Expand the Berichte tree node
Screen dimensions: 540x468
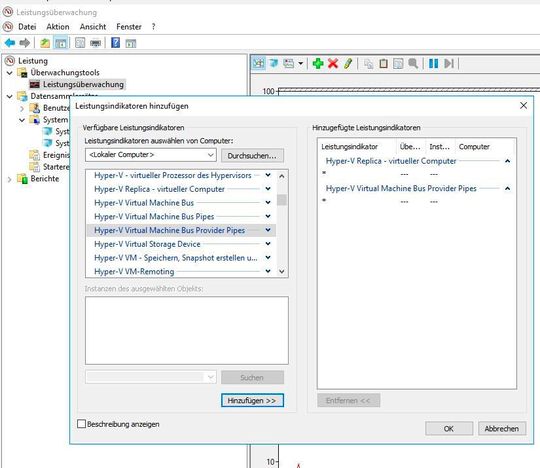[x=9, y=179]
